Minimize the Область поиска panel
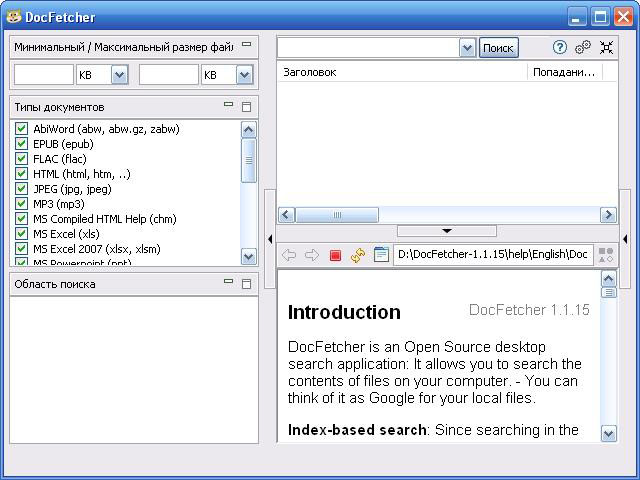This screenshot has width=640, height=480. [229, 281]
